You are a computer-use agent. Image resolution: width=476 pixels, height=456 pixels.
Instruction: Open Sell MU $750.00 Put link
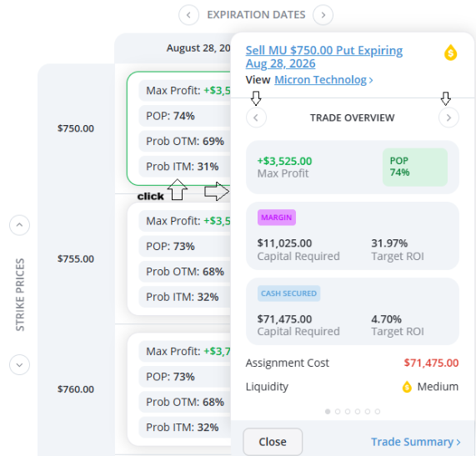click(324, 57)
